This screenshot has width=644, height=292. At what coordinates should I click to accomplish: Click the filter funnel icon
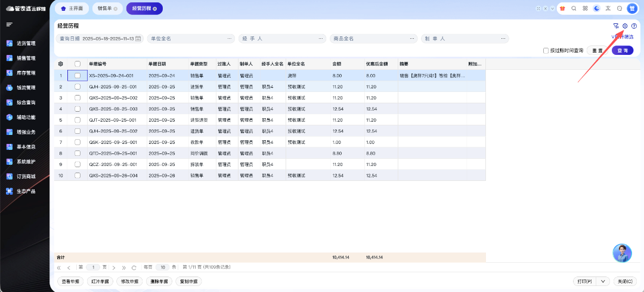point(615,26)
